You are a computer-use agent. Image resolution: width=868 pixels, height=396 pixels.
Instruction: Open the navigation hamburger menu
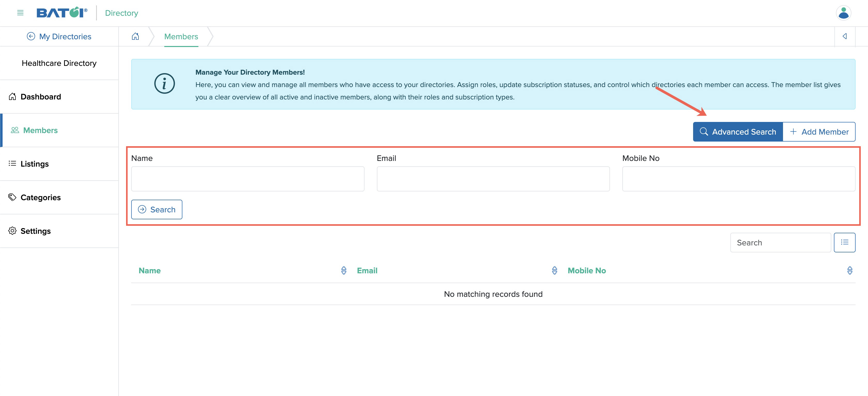point(20,13)
